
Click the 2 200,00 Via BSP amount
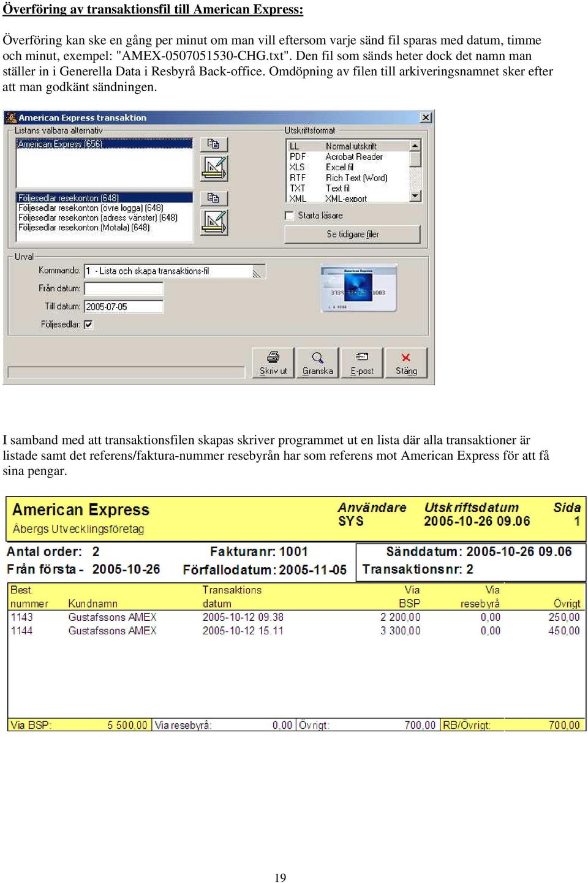point(400,617)
